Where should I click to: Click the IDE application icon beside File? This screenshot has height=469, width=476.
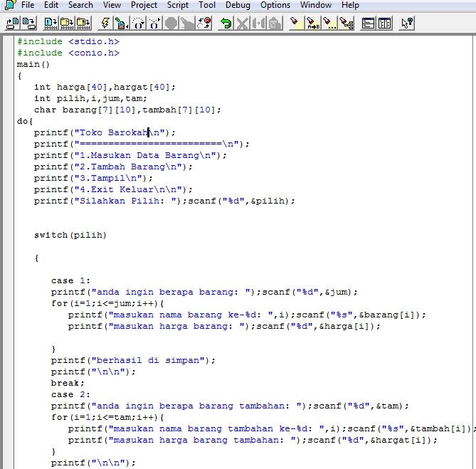[10, 4]
